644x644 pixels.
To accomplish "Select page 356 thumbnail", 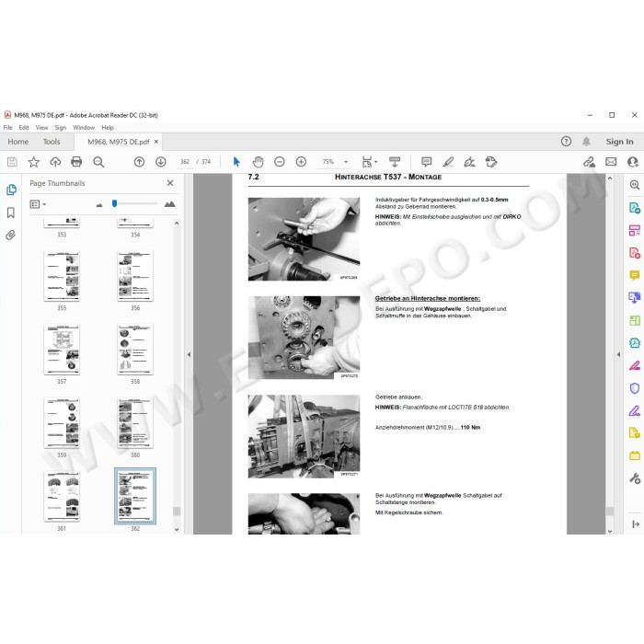I will click(135, 276).
